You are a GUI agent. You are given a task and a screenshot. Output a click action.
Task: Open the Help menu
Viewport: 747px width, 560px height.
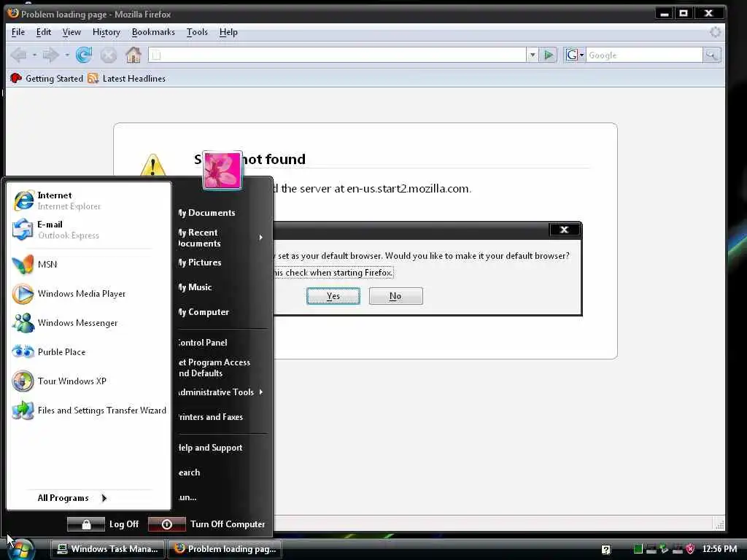pyautogui.click(x=228, y=32)
